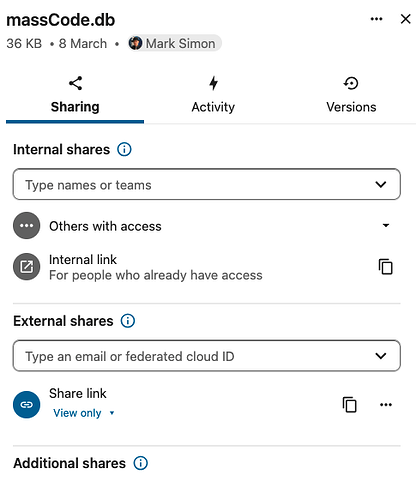Open the three-dot menu beside massCode.db title
The height and width of the screenshot is (499, 416).
376,19
